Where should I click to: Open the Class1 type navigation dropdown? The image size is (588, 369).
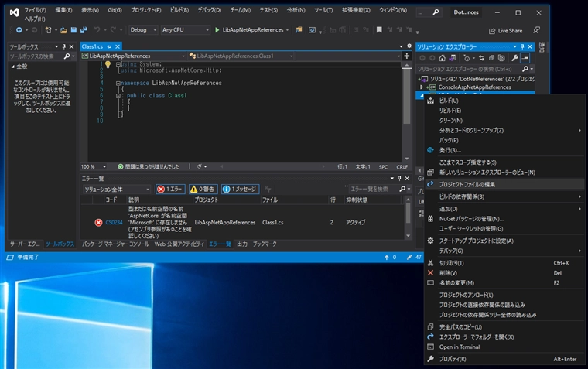241,56
